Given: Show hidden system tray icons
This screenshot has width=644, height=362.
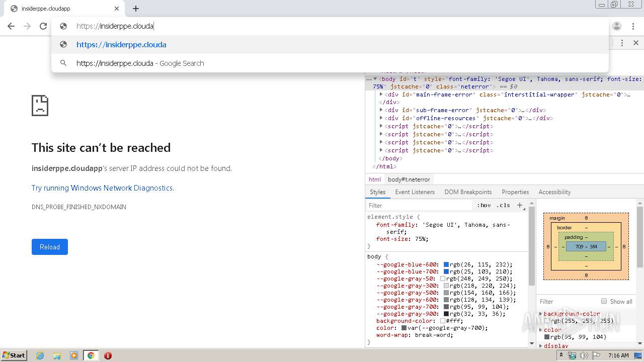Looking at the screenshot, I should (561, 355).
